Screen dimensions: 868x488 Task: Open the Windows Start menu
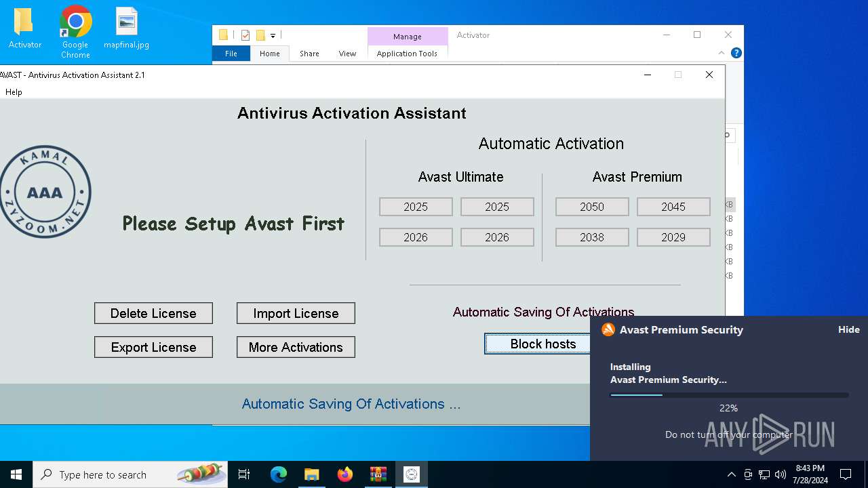[x=16, y=474]
